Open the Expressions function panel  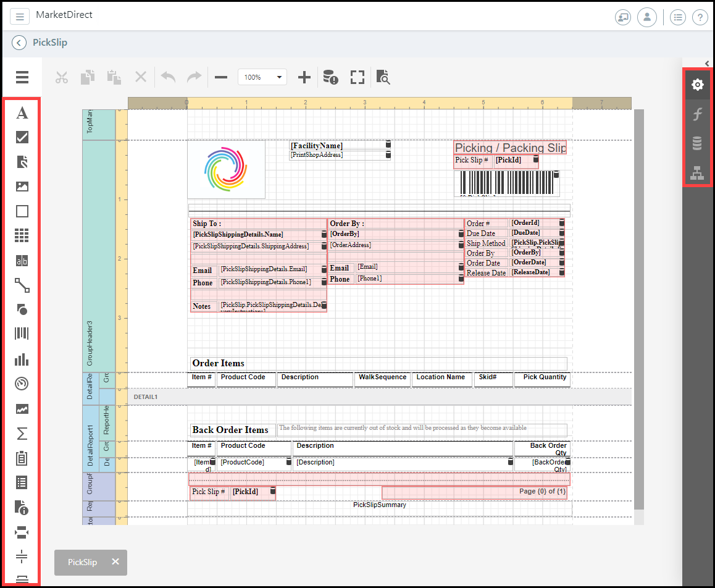coord(697,114)
